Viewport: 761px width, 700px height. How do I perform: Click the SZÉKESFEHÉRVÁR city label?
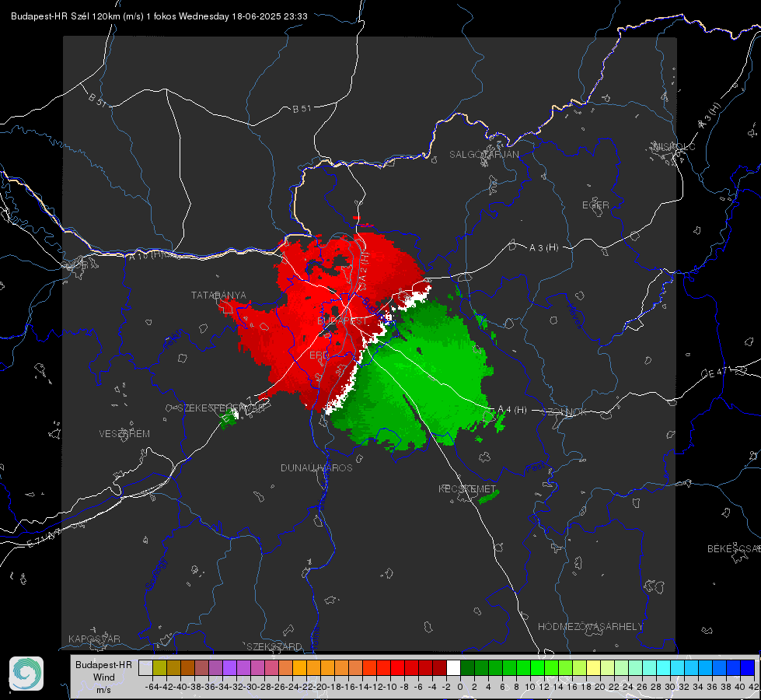221,408
